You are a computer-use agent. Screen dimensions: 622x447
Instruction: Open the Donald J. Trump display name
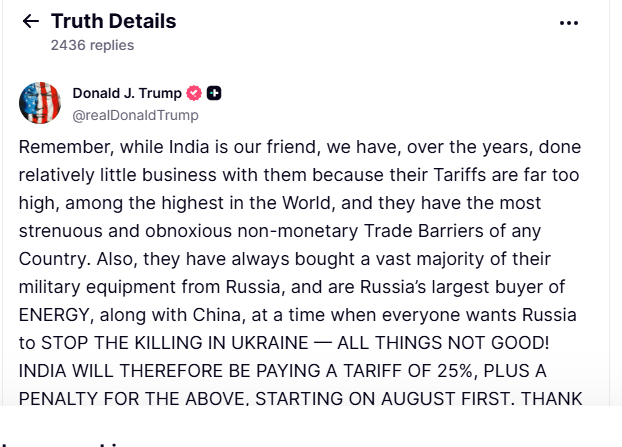[x=127, y=93]
